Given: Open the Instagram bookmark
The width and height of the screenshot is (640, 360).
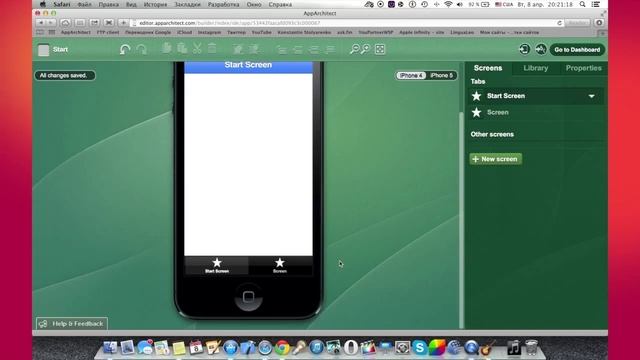Looking at the screenshot, I should [x=209, y=32].
